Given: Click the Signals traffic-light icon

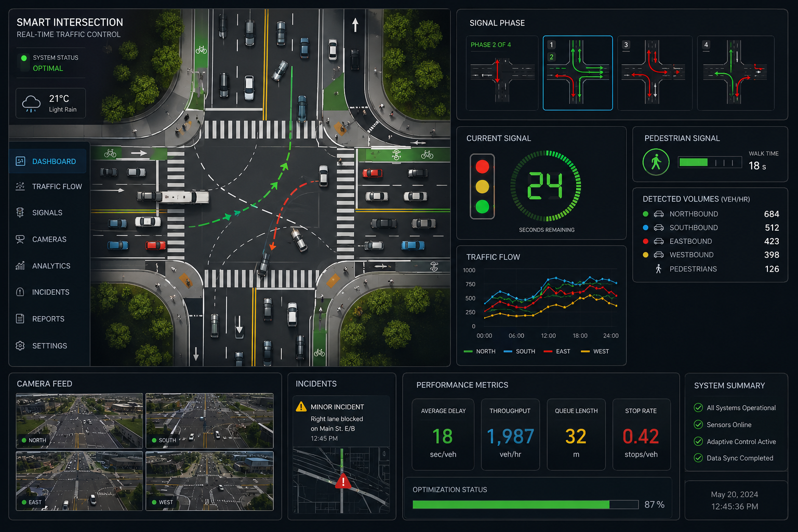Looking at the screenshot, I should 20,212.
